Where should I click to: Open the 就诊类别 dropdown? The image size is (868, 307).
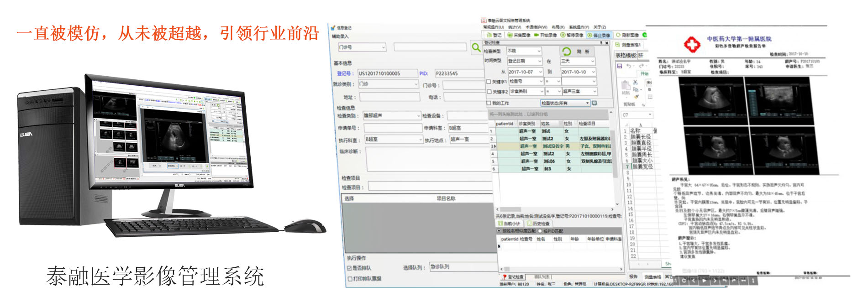[388, 84]
